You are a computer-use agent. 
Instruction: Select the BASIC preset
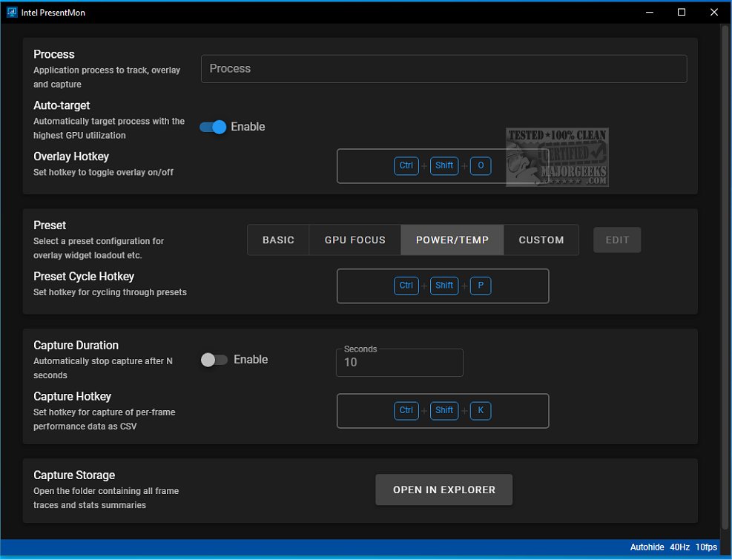pyautogui.click(x=278, y=240)
